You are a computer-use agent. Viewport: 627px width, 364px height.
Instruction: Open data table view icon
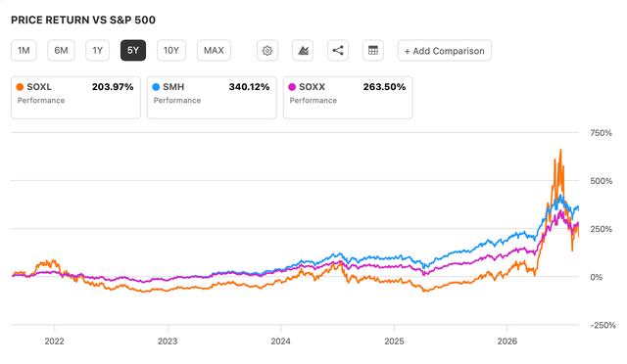pyautogui.click(x=373, y=51)
